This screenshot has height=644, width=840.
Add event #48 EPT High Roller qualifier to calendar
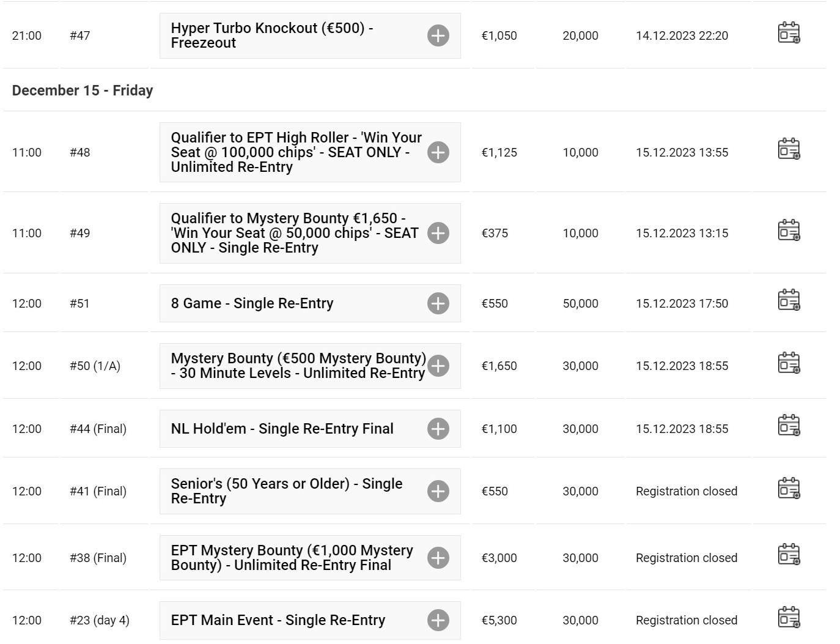(789, 149)
